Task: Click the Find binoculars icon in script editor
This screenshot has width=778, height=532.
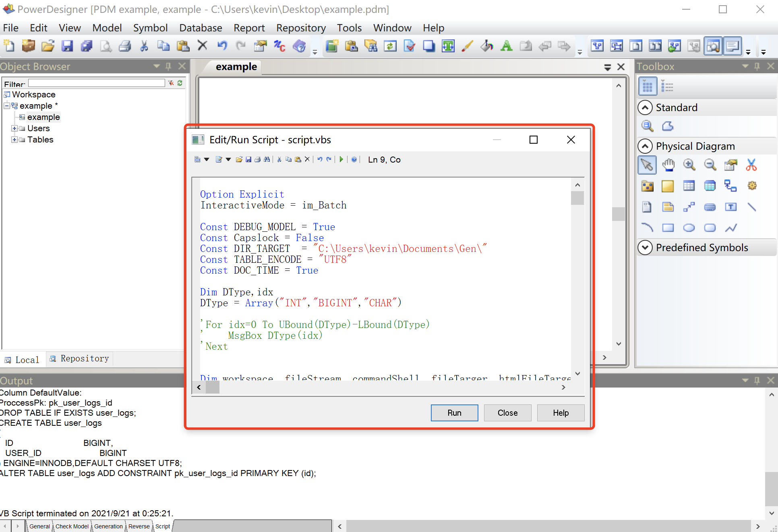Action: pyautogui.click(x=267, y=159)
